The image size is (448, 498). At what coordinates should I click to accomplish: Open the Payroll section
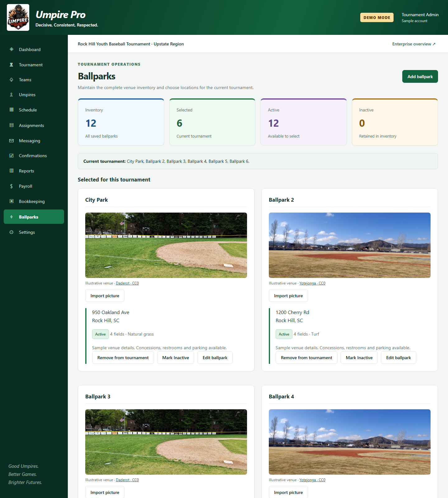(34, 186)
